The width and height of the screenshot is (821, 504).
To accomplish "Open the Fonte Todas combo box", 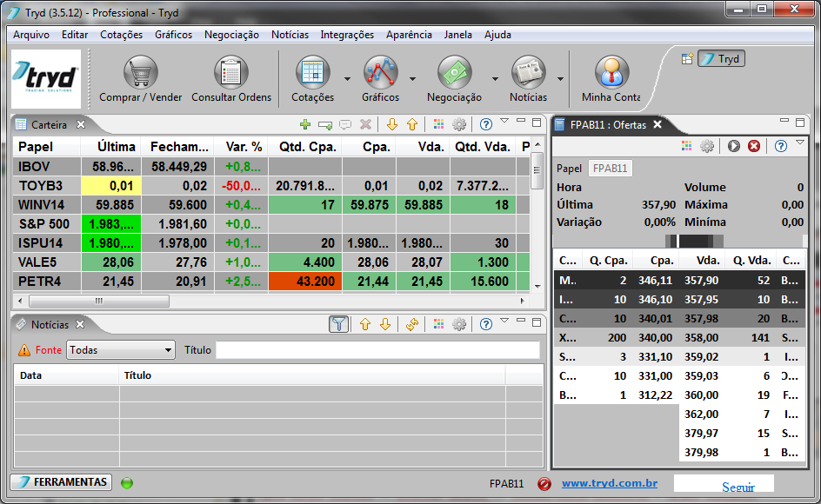I will click(x=120, y=350).
